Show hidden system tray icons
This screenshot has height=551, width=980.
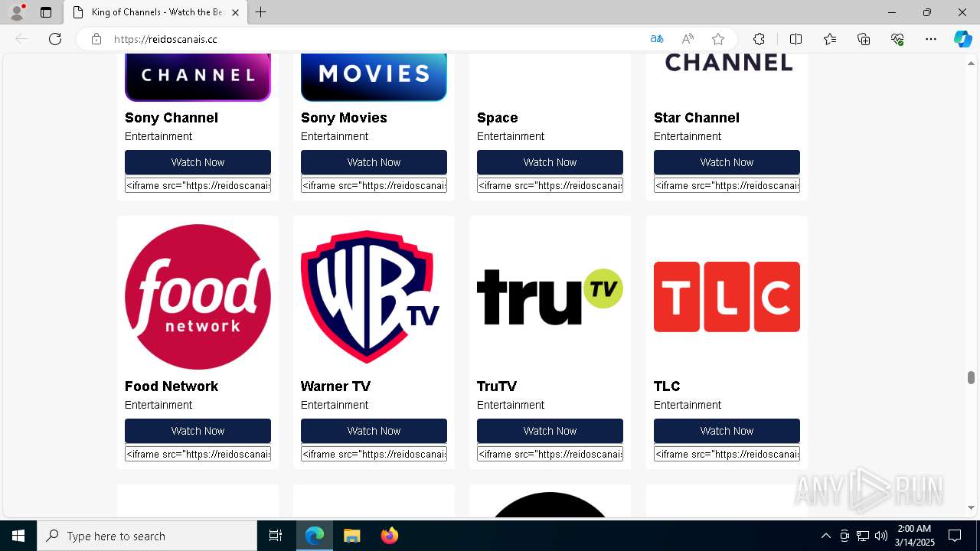pyautogui.click(x=825, y=536)
